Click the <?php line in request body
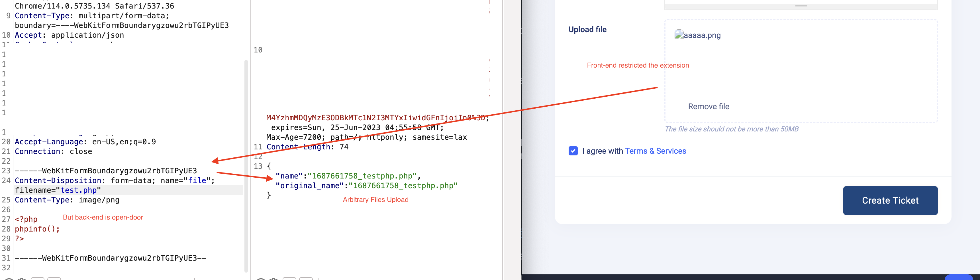 click(x=26, y=220)
